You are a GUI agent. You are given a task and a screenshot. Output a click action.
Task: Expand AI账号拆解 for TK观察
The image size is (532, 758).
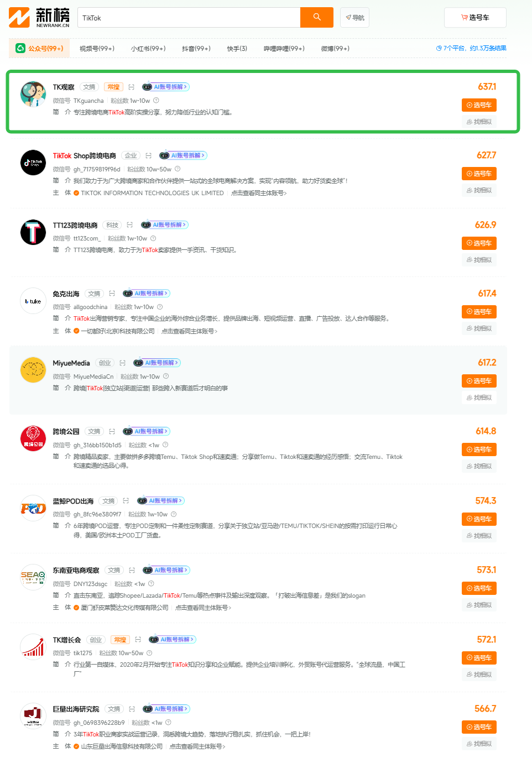166,87
